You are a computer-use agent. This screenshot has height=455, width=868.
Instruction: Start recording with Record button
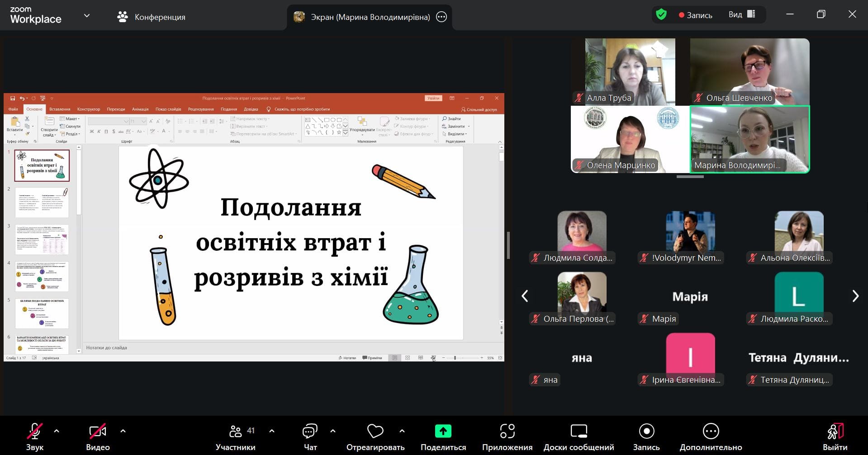coord(646,437)
